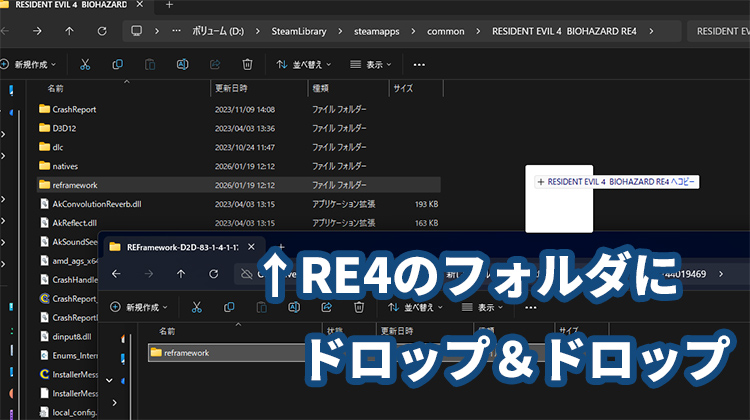Screen dimensions: 750x420
Task: Click the Cut icon in REFramework window
Action: [199, 307]
